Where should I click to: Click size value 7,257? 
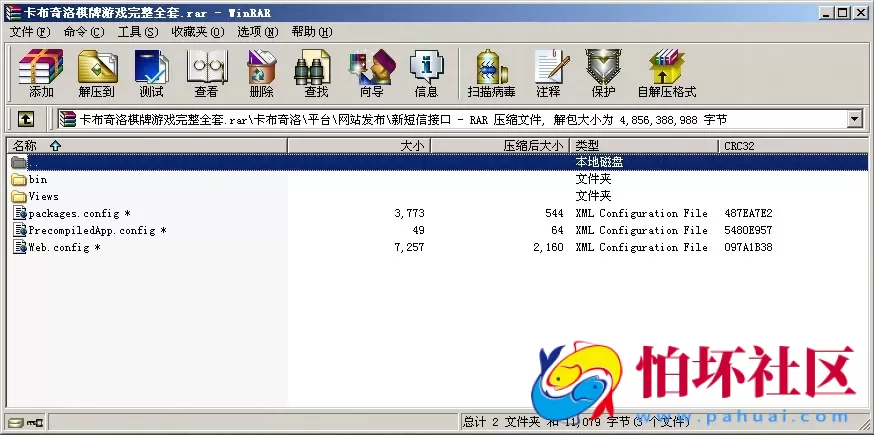[x=409, y=247]
